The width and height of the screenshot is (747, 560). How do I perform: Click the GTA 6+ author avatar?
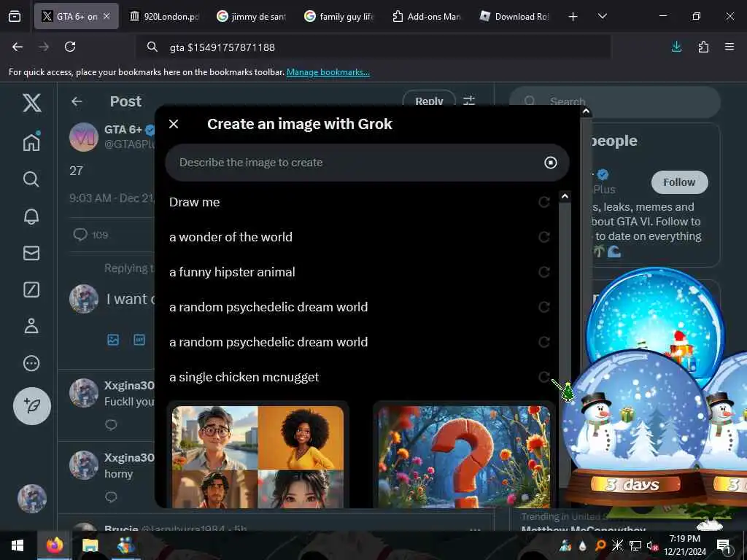pos(84,136)
